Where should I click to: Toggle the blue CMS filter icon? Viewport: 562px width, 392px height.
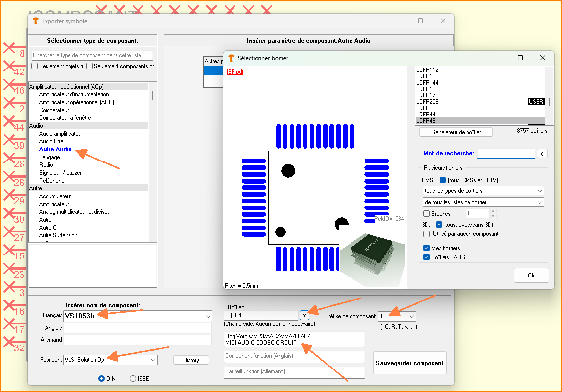click(442, 180)
